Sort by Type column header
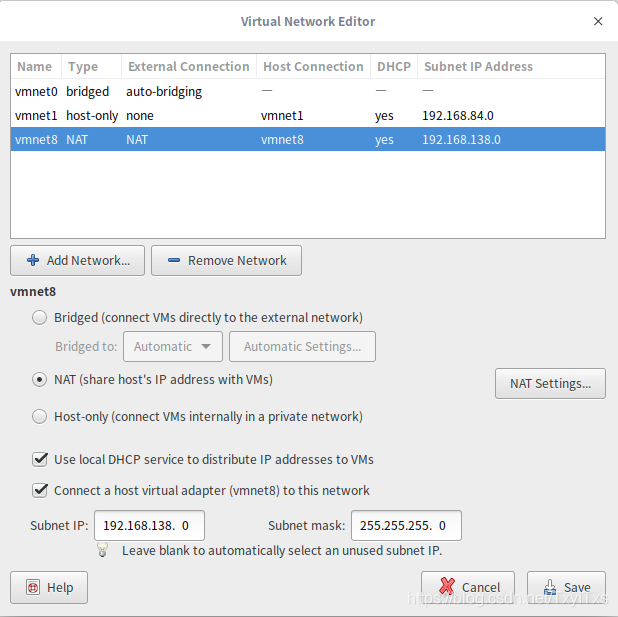 pyautogui.click(x=91, y=66)
